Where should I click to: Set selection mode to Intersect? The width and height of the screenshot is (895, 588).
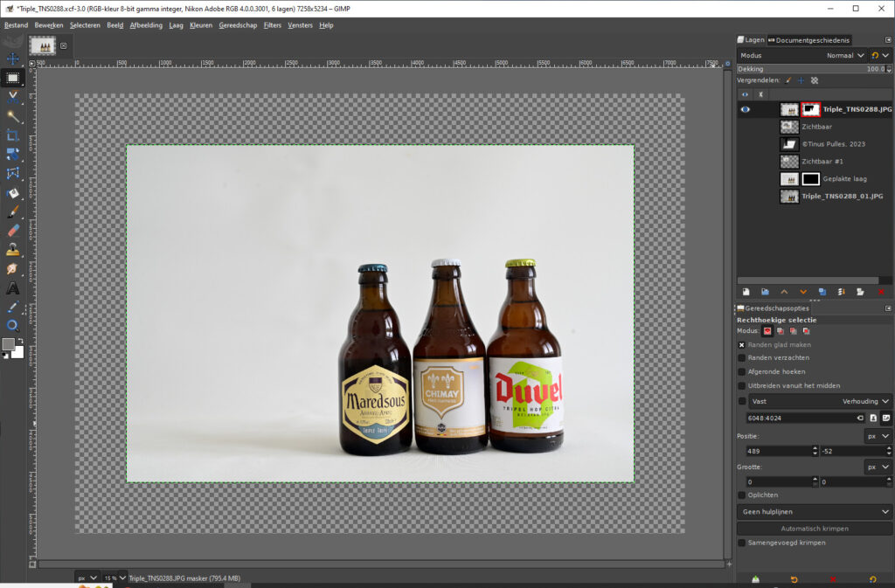(806, 331)
